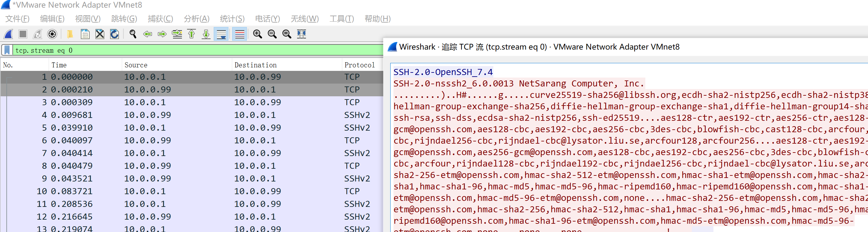This screenshot has width=868, height=232.
Task: Toggle packet list colorization
Action: click(240, 34)
